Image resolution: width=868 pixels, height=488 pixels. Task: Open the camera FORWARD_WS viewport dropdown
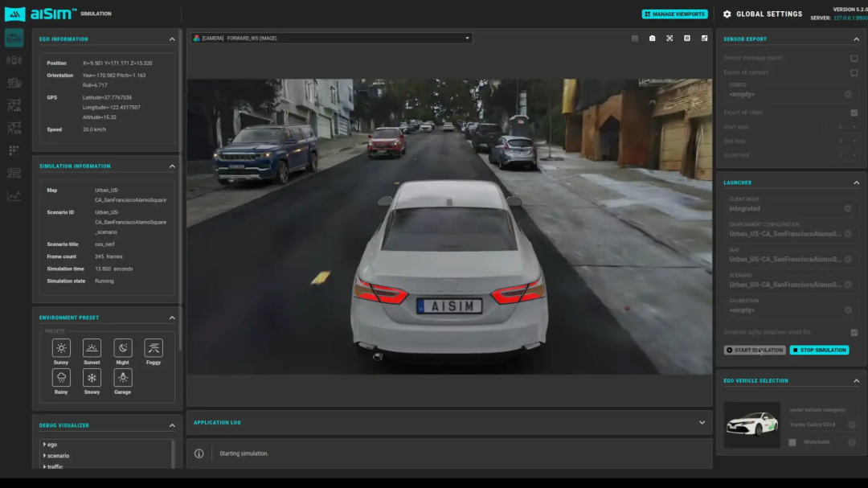(332, 39)
